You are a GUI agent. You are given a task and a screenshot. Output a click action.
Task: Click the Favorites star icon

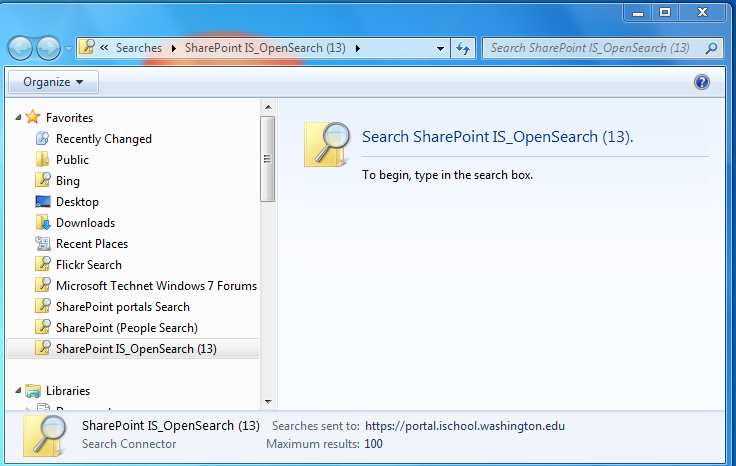pyautogui.click(x=33, y=118)
